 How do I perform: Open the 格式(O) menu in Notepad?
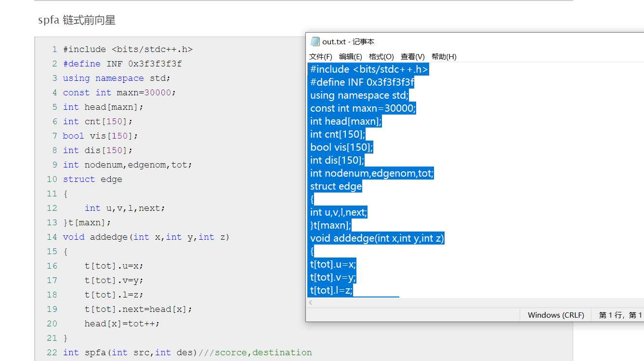[x=381, y=57]
